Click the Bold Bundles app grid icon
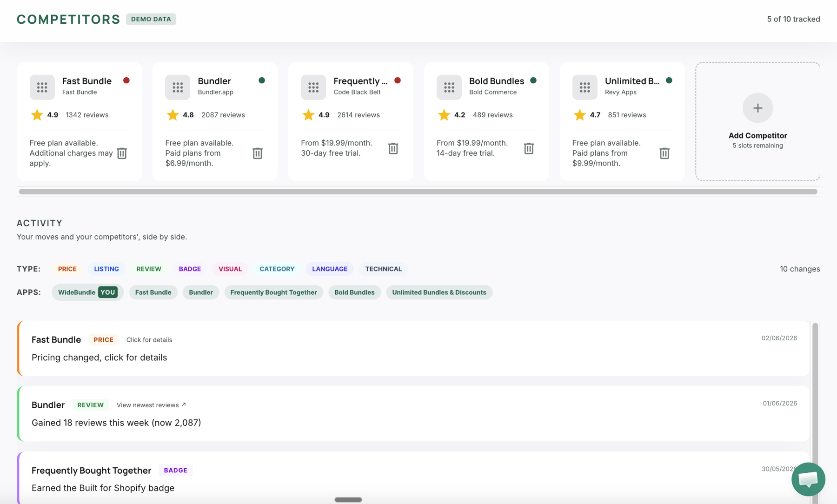The image size is (837, 504). point(449,87)
